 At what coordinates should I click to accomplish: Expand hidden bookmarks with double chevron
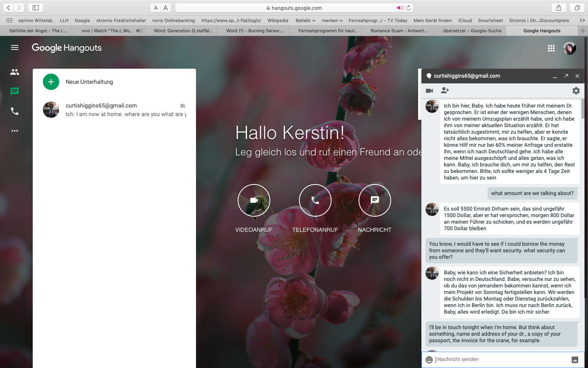[582, 20]
